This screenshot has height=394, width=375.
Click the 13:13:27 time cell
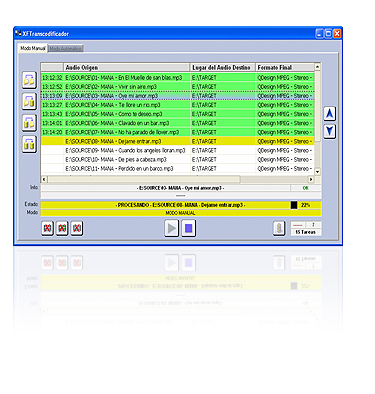click(x=52, y=105)
